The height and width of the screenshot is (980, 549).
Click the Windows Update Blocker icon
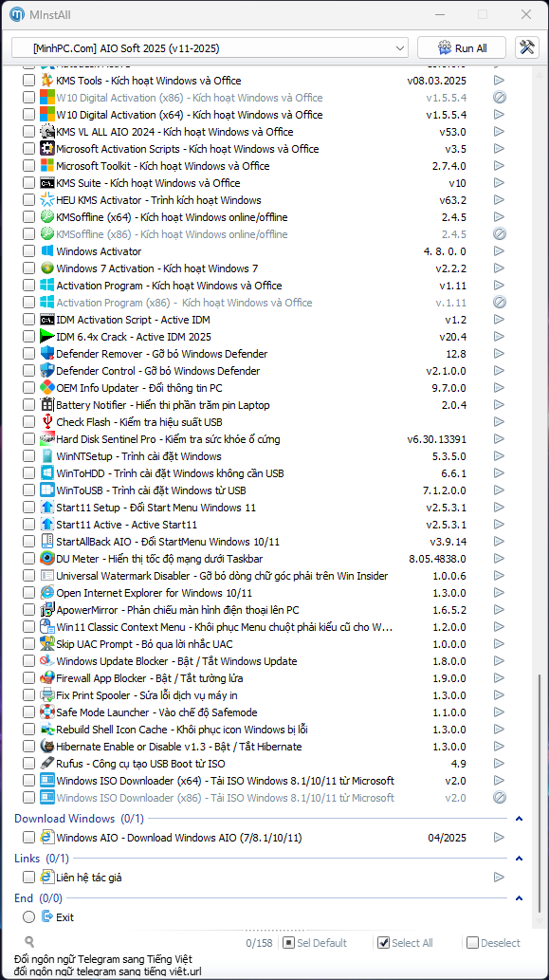point(47,661)
